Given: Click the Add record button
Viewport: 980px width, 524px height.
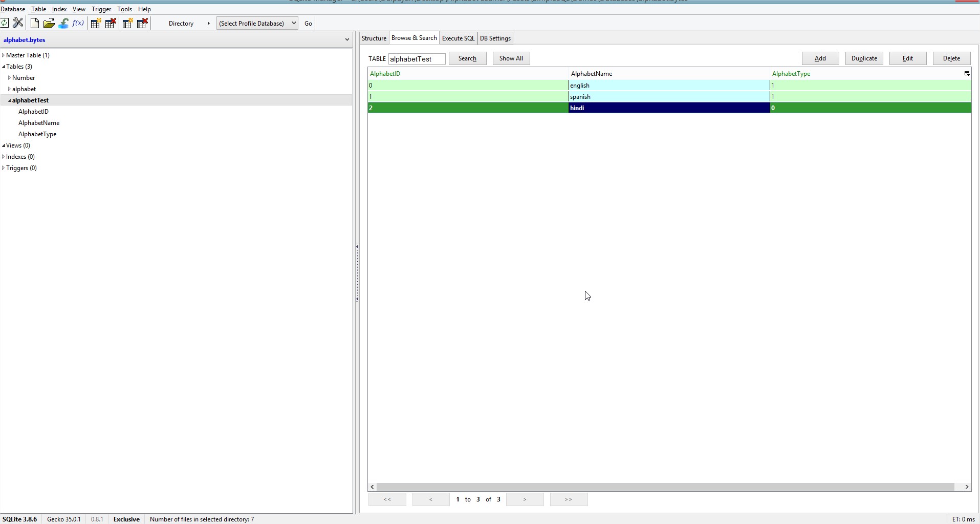Looking at the screenshot, I should [820, 58].
